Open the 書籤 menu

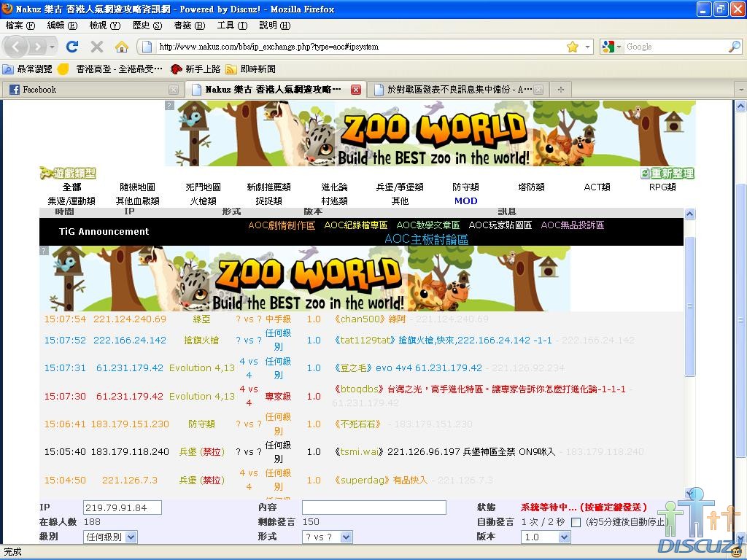pos(190,26)
